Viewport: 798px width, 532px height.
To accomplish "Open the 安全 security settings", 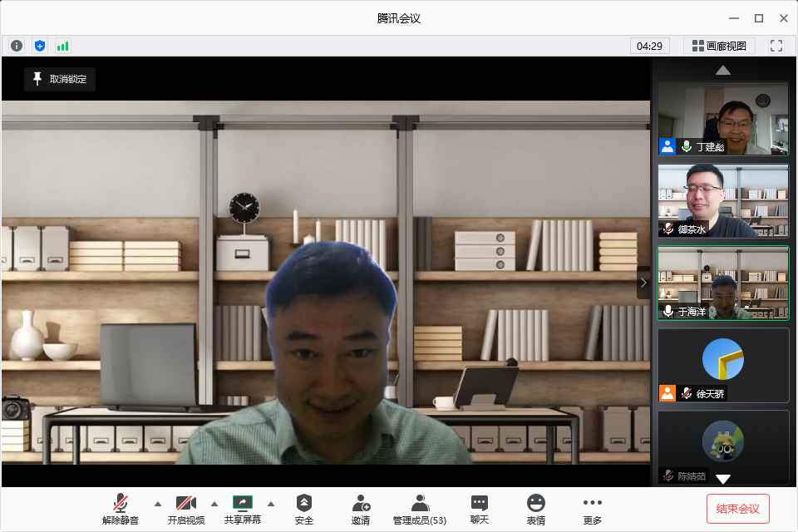I will click(304, 509).
